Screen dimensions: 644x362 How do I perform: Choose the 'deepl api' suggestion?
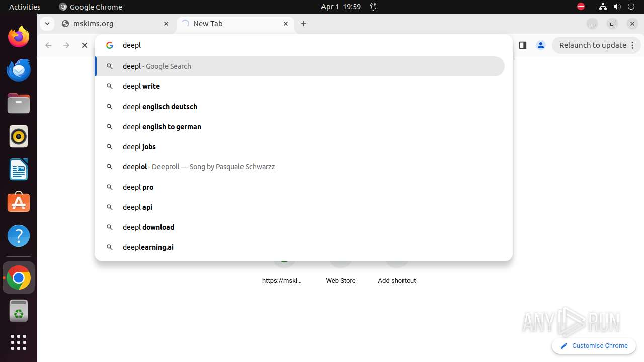click(299, 207)
